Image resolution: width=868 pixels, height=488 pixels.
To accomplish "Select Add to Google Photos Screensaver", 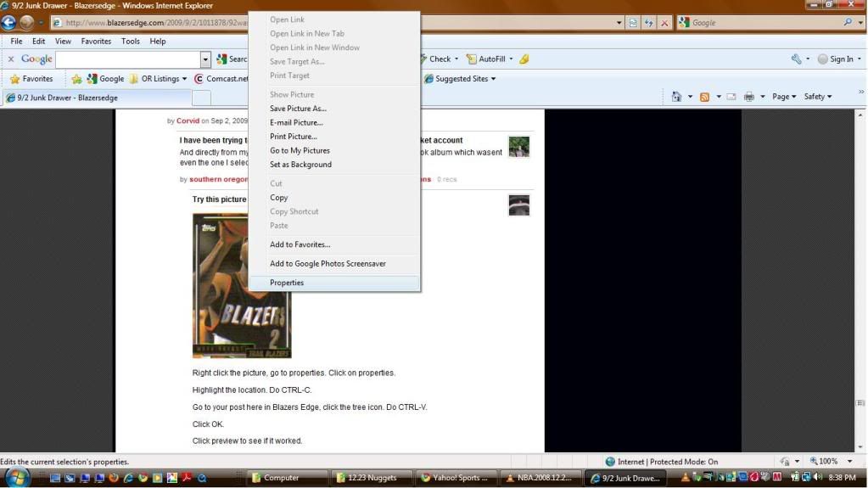I will tap(334, 264).
